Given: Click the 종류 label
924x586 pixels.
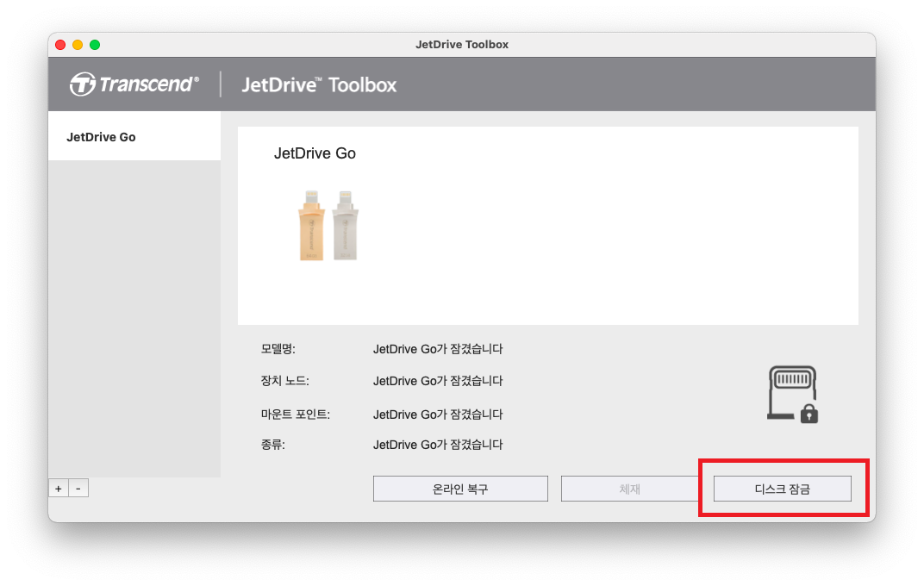Looking at the screenshot, I should coord(273,445).
